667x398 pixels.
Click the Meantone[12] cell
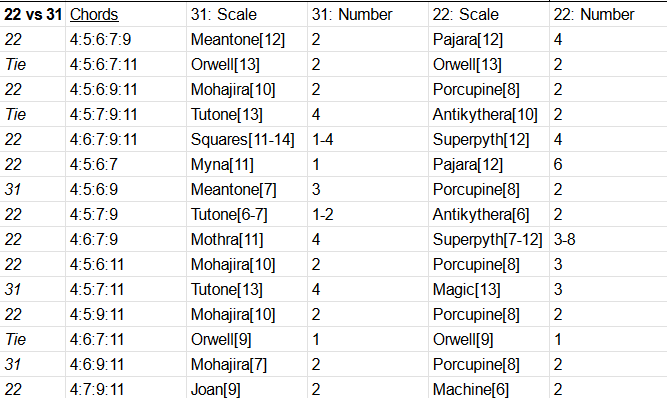pos(247,40)
